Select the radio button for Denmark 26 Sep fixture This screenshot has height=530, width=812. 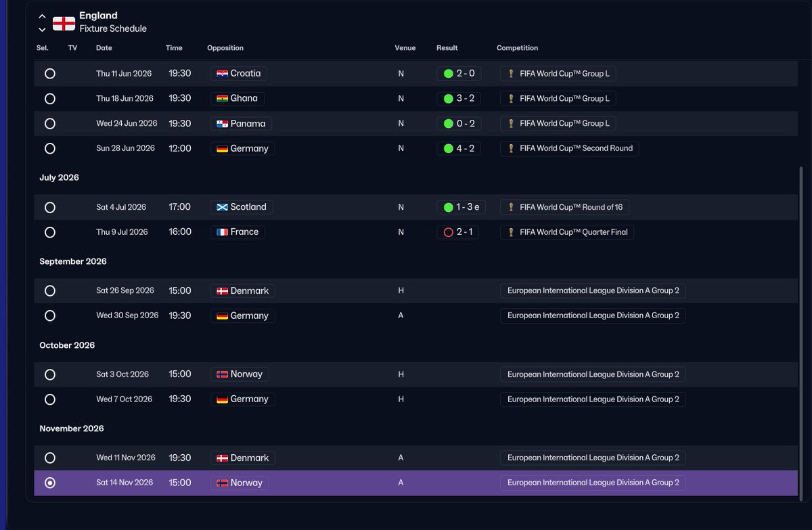click(50, 291)
